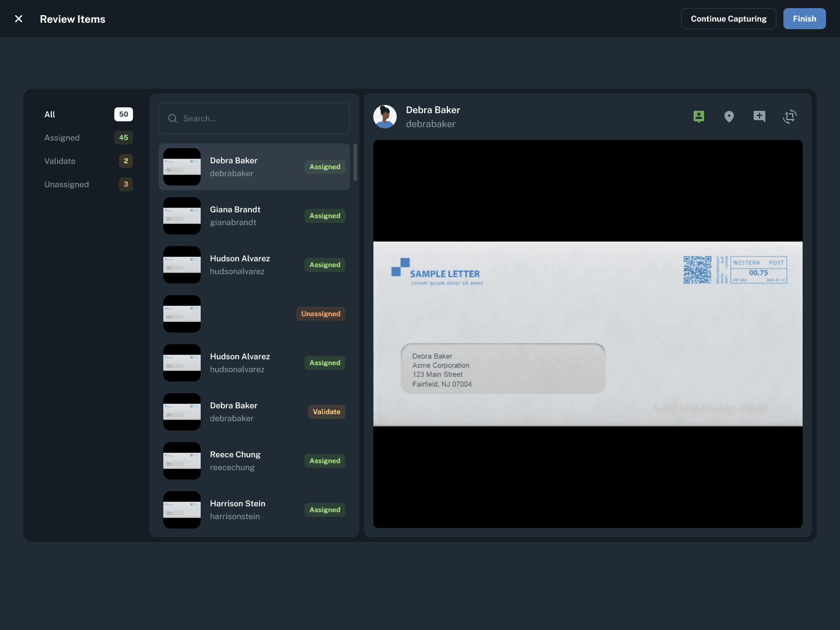Click the harrisonstein username text

click(235, 516)
